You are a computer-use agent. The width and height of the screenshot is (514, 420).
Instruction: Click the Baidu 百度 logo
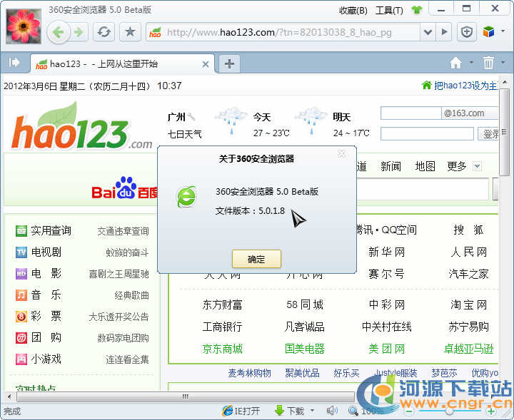pos(125,188)
